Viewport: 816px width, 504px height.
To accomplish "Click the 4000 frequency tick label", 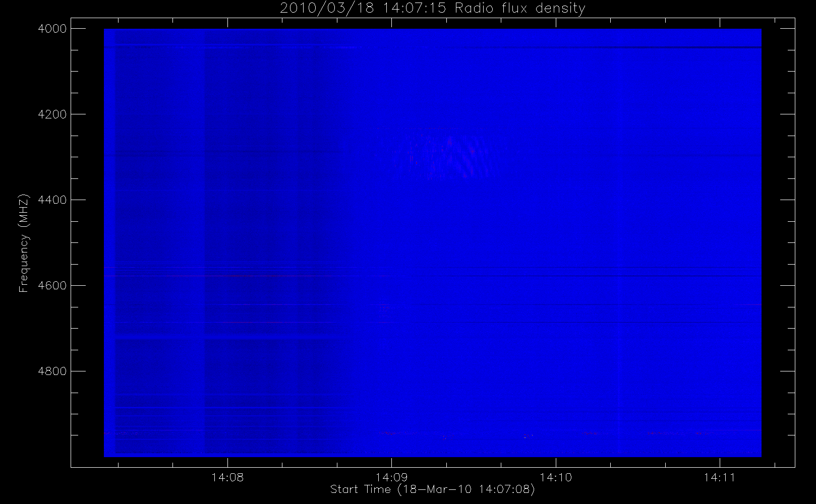I will tap(52, 29).
